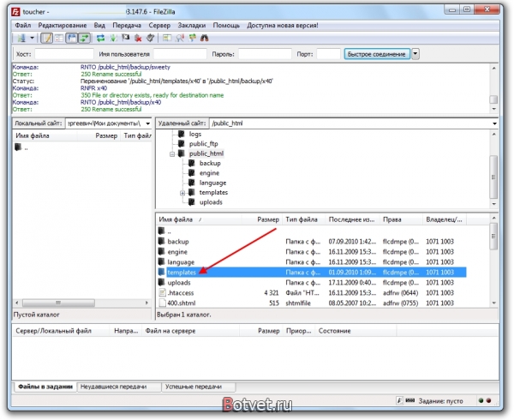Reconnect to the last server
The image size is (514, 420).
151,38
